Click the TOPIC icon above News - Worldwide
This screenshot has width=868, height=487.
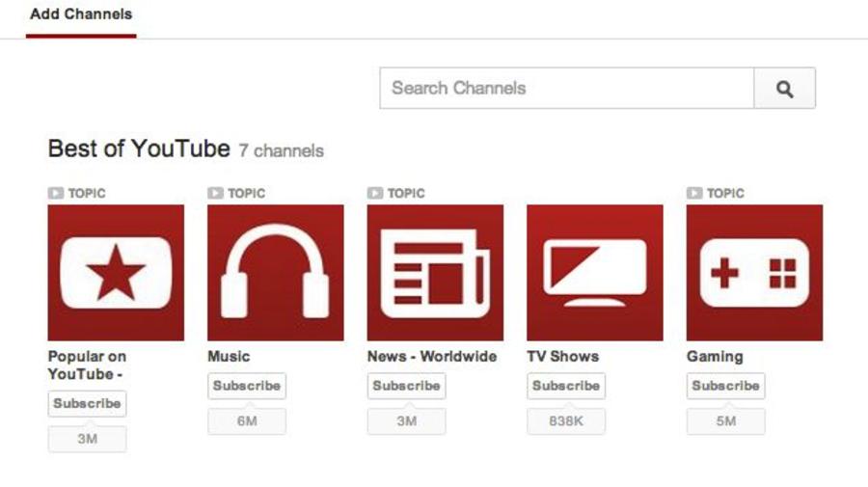(x=375, y=193)
